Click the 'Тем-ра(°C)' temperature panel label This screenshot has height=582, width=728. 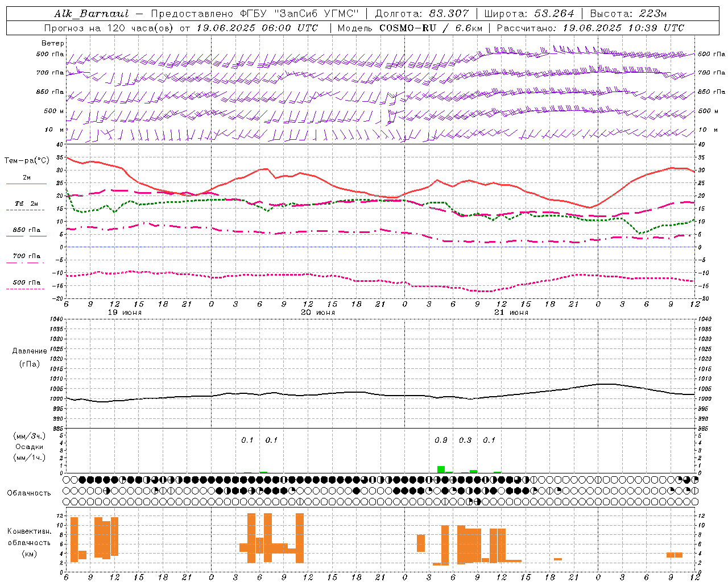click(x=27, y=161)
